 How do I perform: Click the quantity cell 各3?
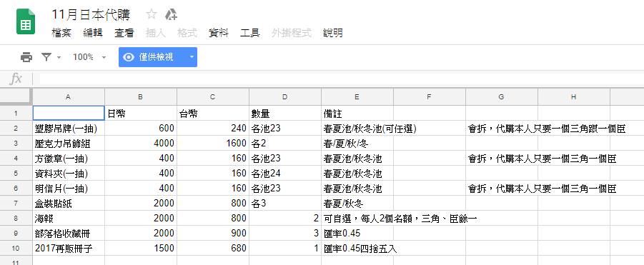coord(285,204)
